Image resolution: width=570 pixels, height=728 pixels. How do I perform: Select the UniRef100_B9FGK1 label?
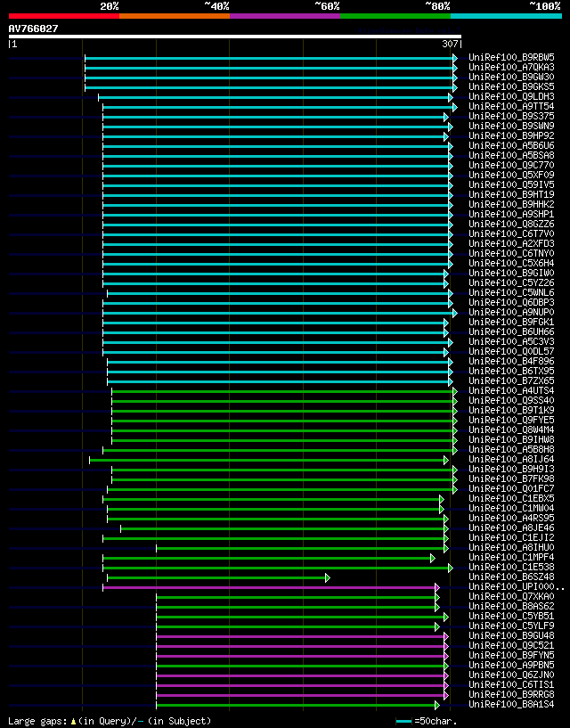(x=511, y=323)
